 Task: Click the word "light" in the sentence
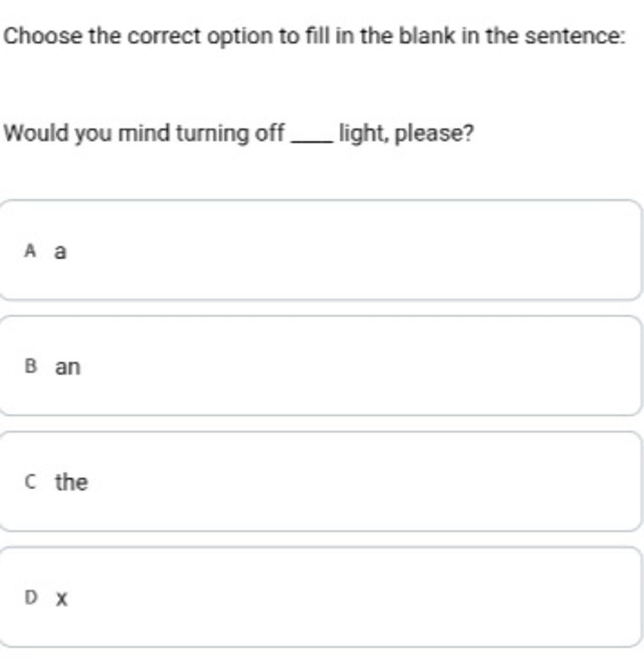[362, 133]
